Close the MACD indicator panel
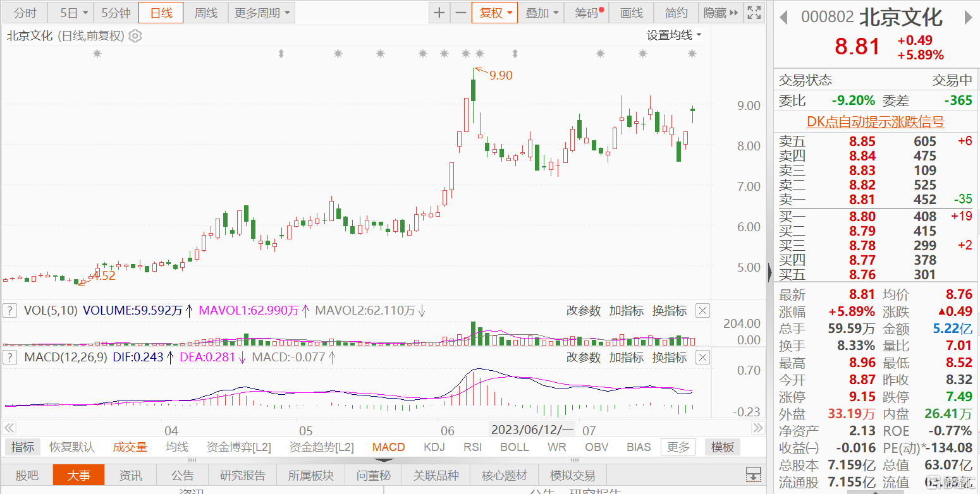The height and width of the screenshot is (494, 980). [x=702, y=358]
